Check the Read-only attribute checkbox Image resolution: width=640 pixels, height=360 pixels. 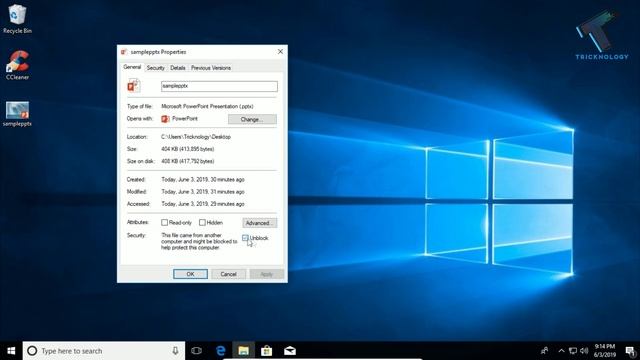pyautogui.click(x=164, y=222)
